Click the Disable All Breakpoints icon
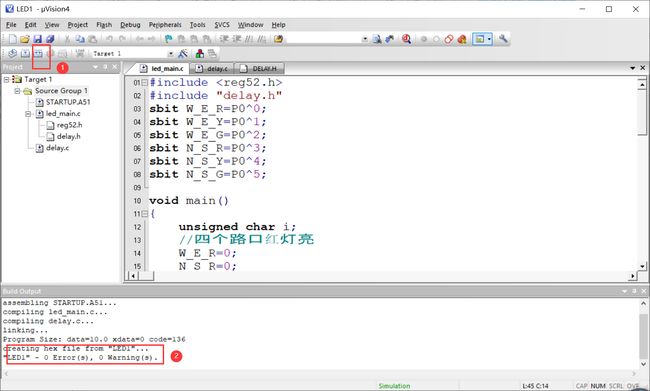The height and width of the screenshot is (391, 650). tap(449, 39)
